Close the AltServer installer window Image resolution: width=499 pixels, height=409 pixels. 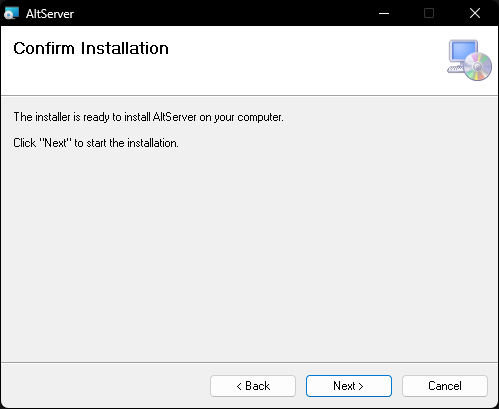point(475,13)
